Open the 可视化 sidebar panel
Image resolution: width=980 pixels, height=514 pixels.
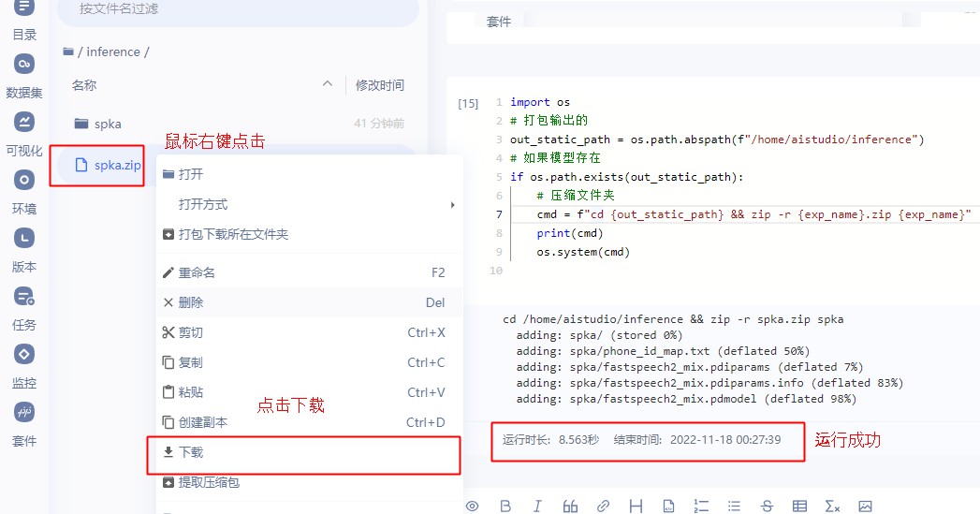pos(23,135)
